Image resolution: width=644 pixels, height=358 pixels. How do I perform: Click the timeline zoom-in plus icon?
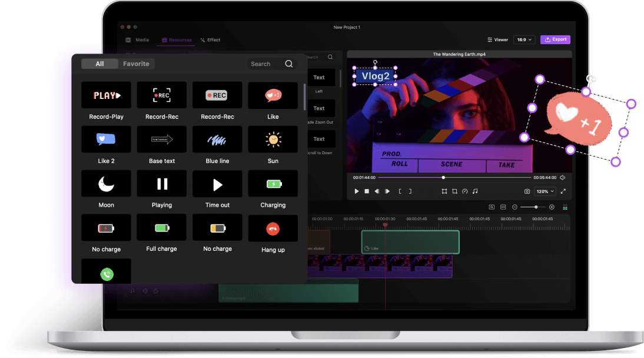(552, 207)
